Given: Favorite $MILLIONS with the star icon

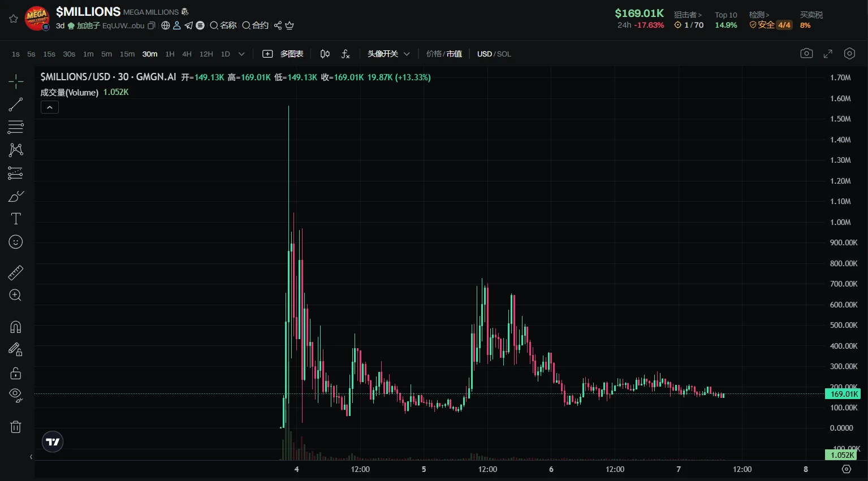Looking at the screenshot, I should coord(14,19).
